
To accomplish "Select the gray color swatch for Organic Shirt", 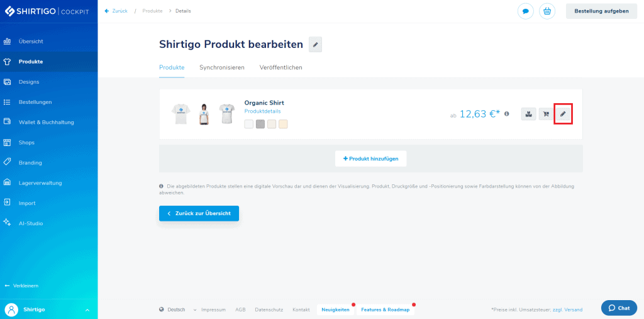I will tap(260, 124).
